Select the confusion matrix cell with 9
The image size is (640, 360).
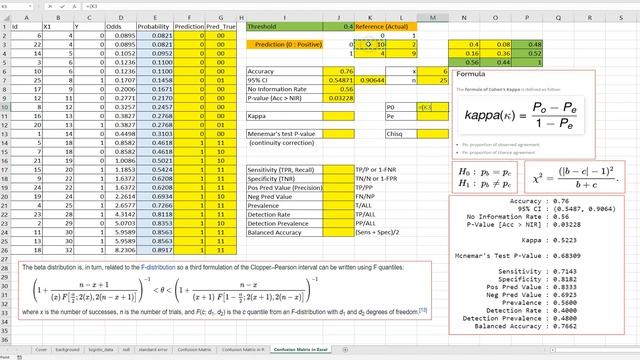click(x=401, y=53)
